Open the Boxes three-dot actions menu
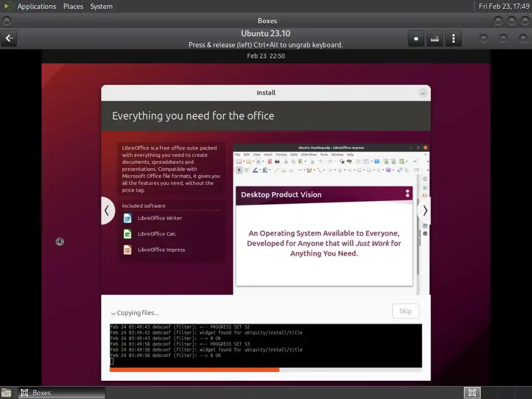 tap(453, 38)
